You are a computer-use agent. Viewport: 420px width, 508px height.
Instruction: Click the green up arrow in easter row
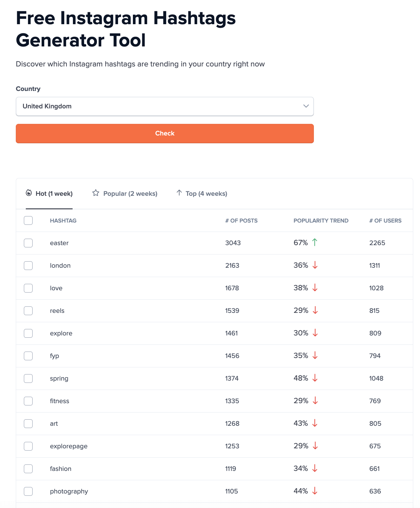315,242
